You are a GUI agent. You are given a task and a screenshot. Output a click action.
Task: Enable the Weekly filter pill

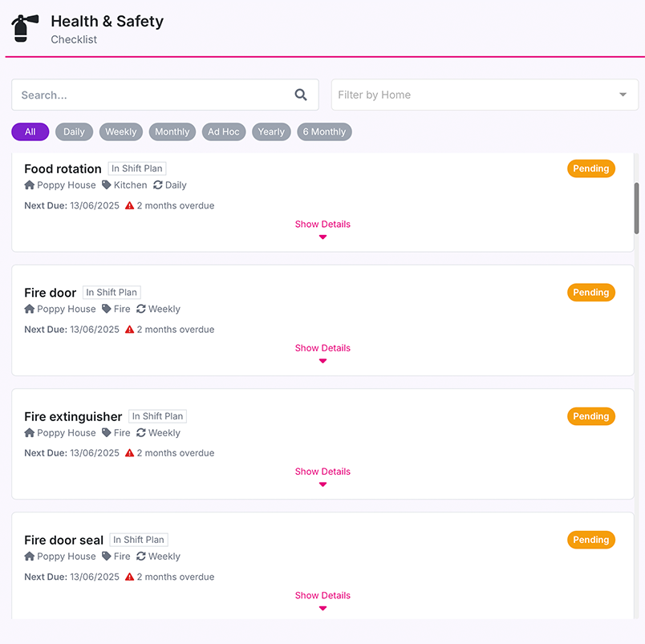tap(120, 132)
